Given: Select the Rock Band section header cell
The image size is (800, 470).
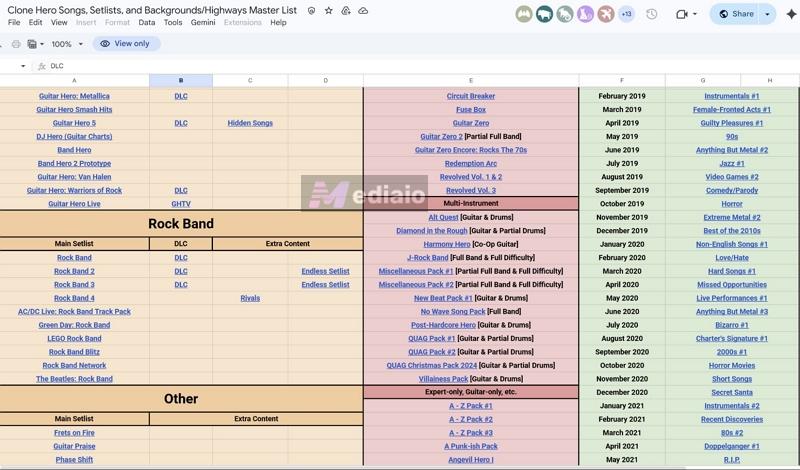Looking at the screenshot, I should click(x=181, y=224).
